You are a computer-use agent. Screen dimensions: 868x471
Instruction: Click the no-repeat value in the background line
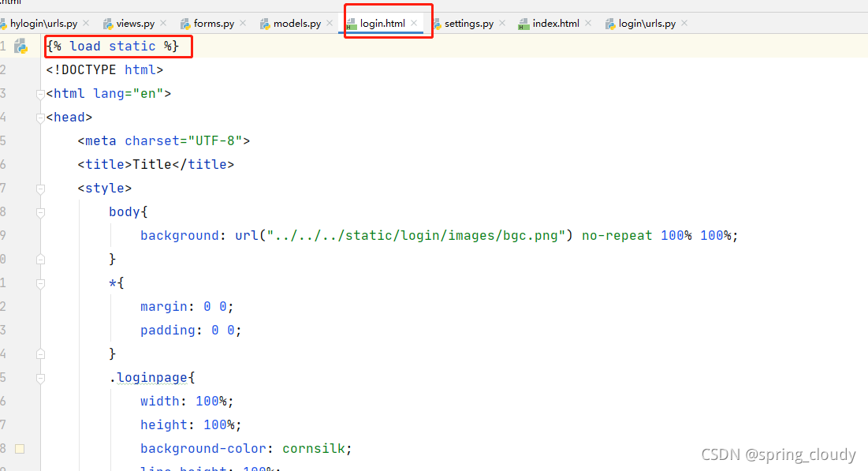pyautogui.click(x=617, y=235)
